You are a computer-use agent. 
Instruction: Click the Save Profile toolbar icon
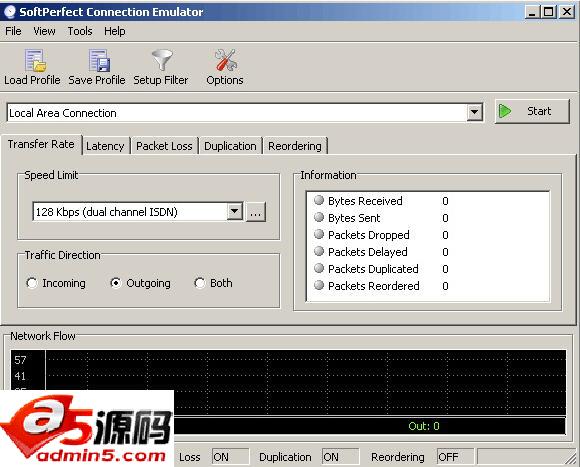point(99,61)
